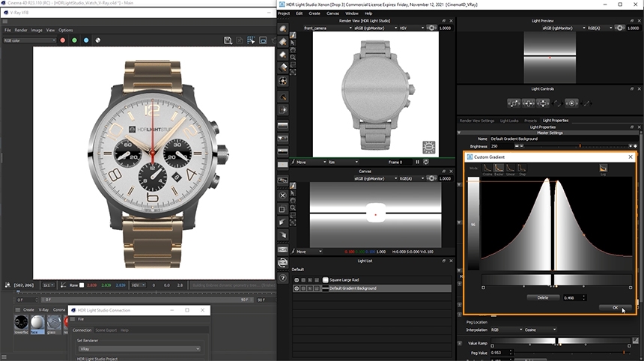Open Canvas RGB(A) channel dropdown

412,179
